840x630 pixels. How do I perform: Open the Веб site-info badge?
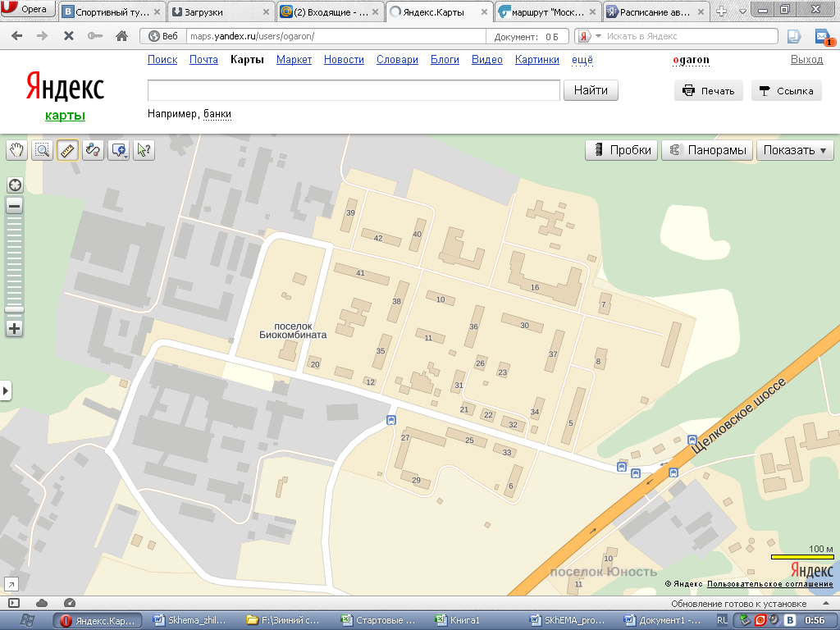point(163,36)
